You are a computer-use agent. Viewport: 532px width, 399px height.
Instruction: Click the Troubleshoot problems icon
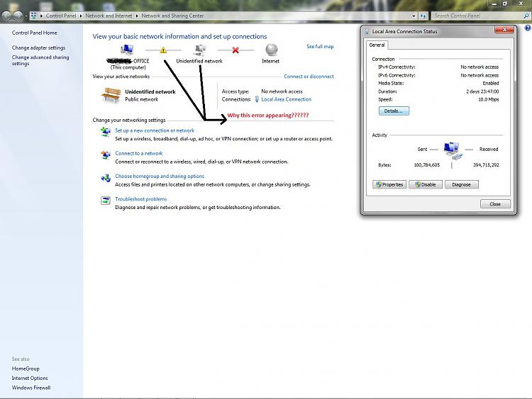click(x=106, y=201)
